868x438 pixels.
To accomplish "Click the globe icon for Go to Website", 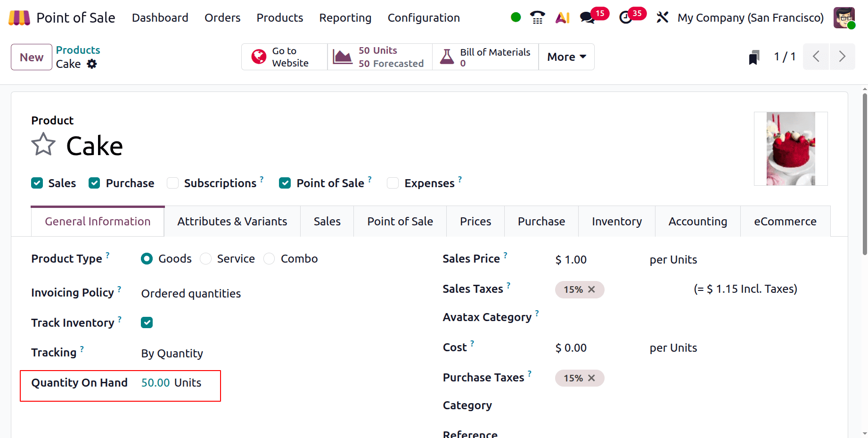I will pyautogui.click(x=259, y=57).
